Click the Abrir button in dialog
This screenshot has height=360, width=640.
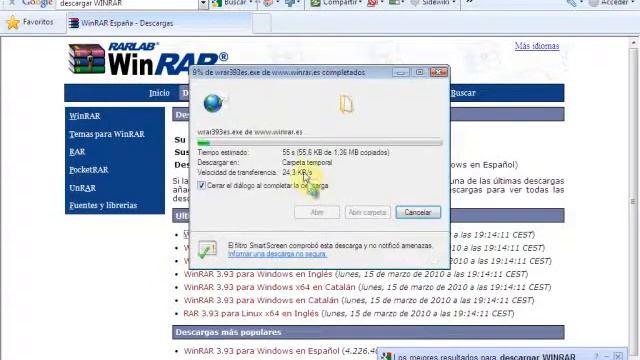pyautogui.click(x=317, y=212)
